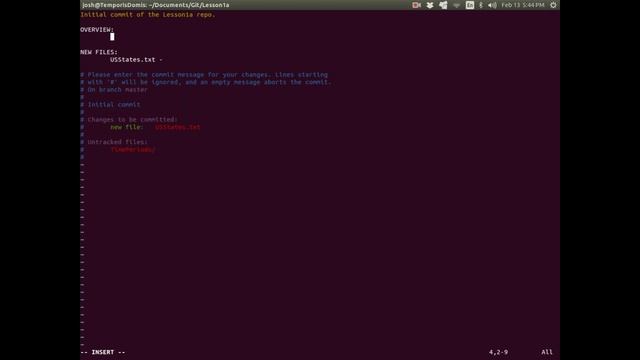Click the '-- INSERT --' mode indicator

103,352
